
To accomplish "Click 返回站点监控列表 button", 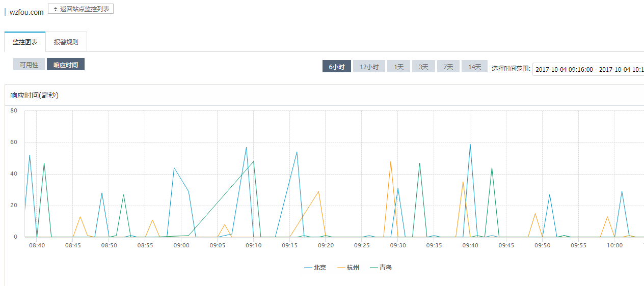I will 81,9.
